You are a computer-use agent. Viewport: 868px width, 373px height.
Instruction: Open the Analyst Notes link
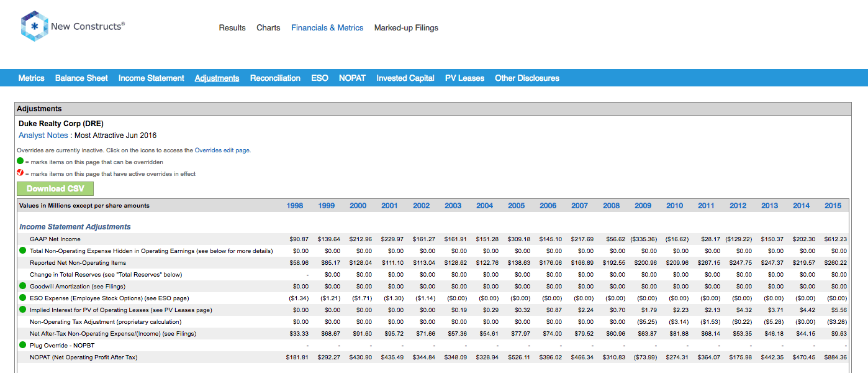click(43, 136)
